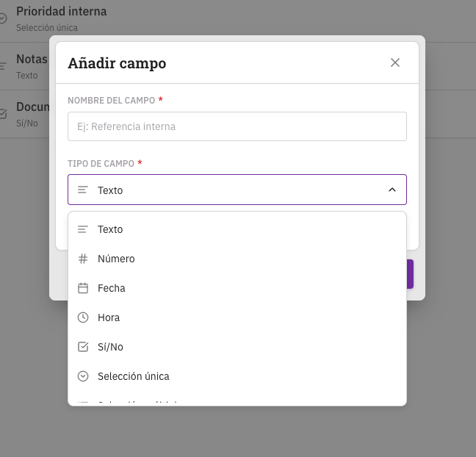Click the lines icon inside the Tipo de campo box
The width and height of the screenshot is (476, 457).
[x=83, y=190]
